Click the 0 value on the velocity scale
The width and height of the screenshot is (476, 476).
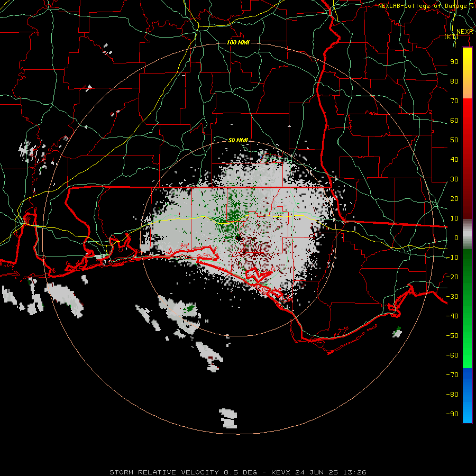pyautogui.click(x=456, y=237)
